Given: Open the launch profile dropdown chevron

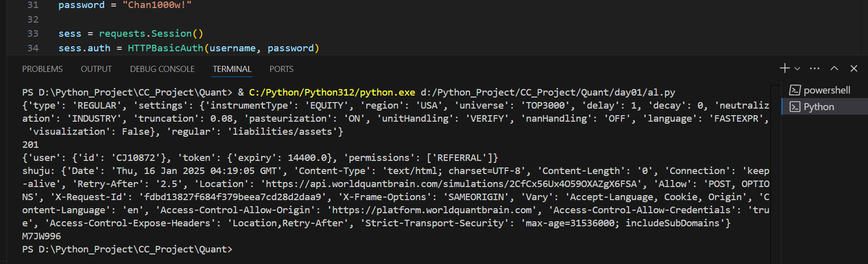Looking at the screenshot, I should [797, 69].
